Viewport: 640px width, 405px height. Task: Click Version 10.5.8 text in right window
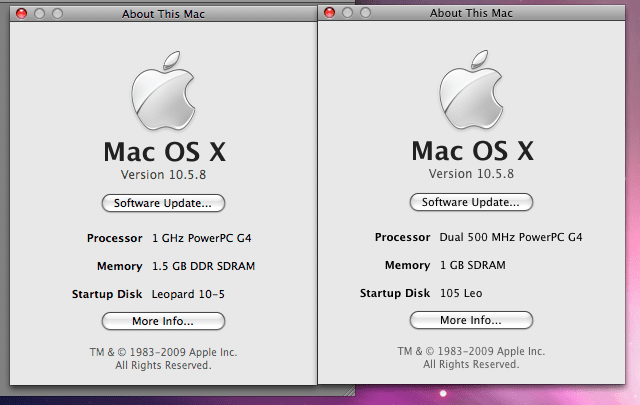click(471, 174)
